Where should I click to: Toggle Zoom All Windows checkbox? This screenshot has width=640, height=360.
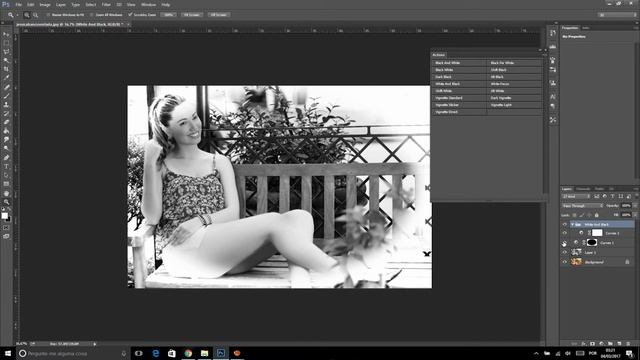pyautogui.click(x=91, y=15)
